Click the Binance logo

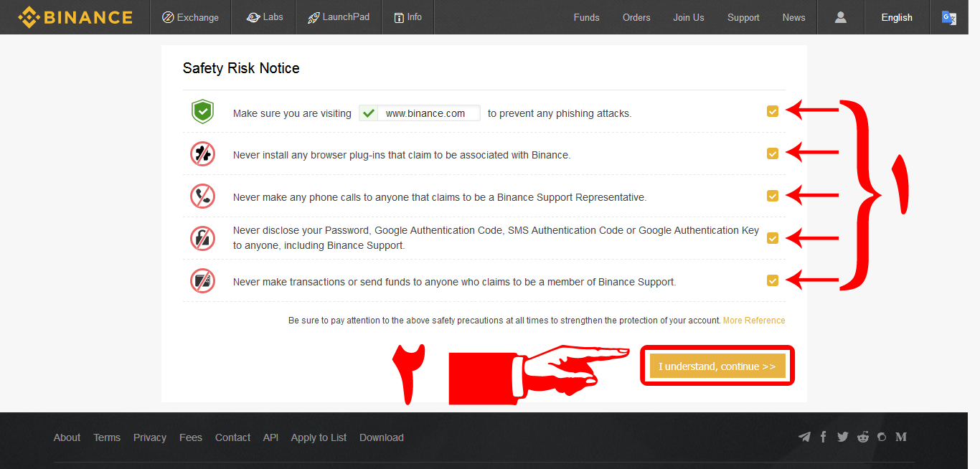pyautogui.click(x=75, y=17)
